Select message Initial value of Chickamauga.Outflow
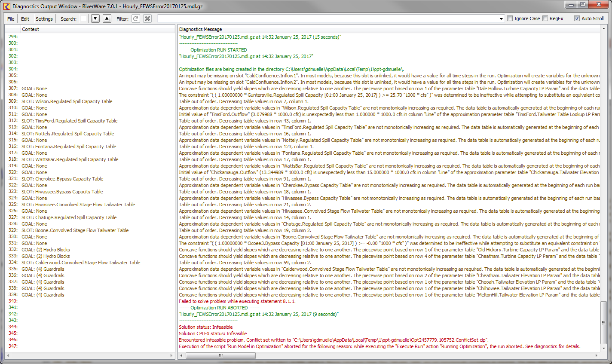Image resolution: width=612 pixels, height=364 pixels. (389, 172)
